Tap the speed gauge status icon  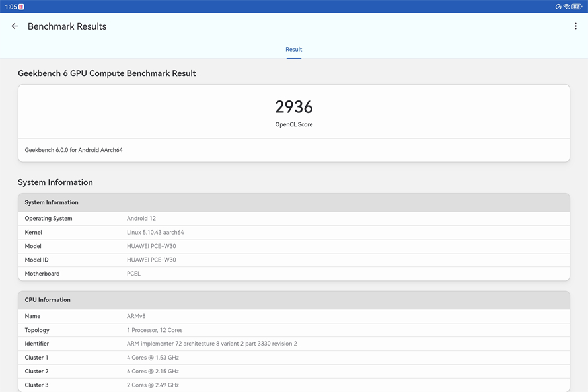coord(558,7)
